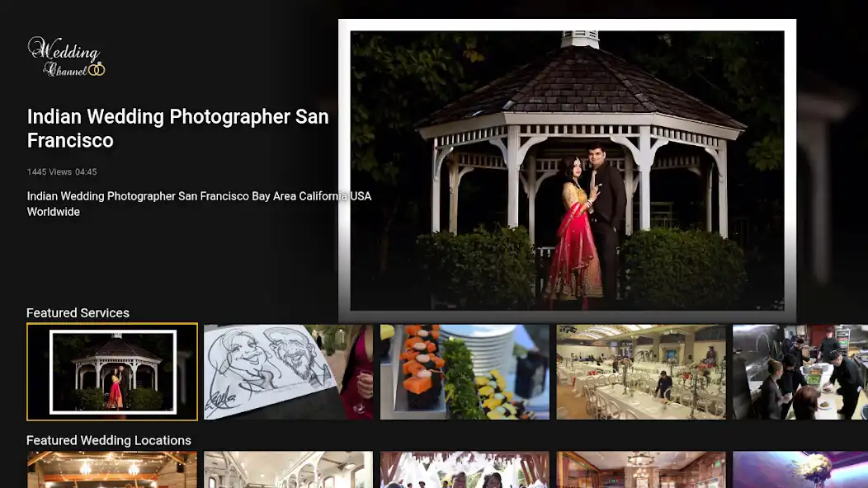Screen dimensions: 868x488
Task: Click the blurred background area right of preview
Action: click(832, 165)
